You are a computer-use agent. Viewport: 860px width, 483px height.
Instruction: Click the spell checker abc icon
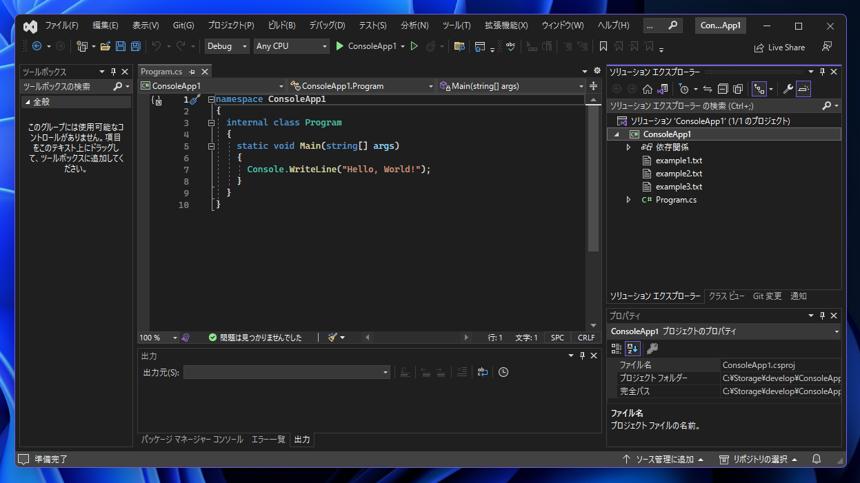(x=511, y=47)
